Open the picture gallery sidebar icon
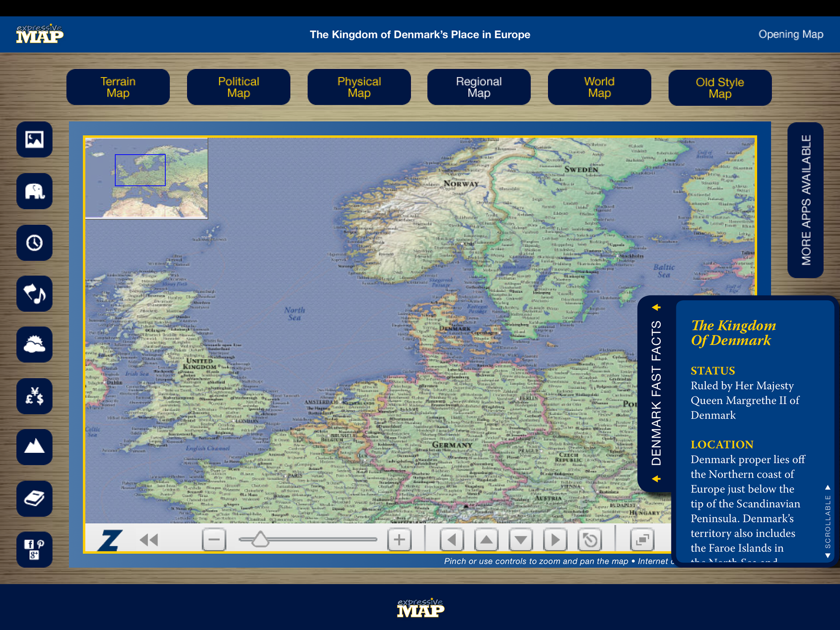Viewport: 840px width, 630px height. pyautogui.click(x=34, y=140)
